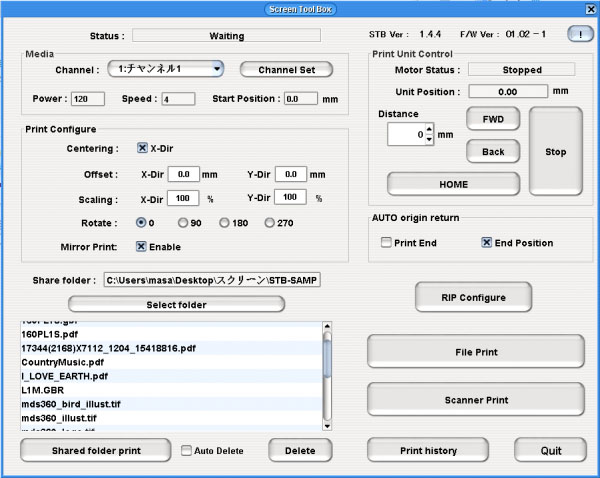Select I_LOVE_EARTH.pdf in file list
The width and height of the screenshot is (600, 478).
point(171,376)
